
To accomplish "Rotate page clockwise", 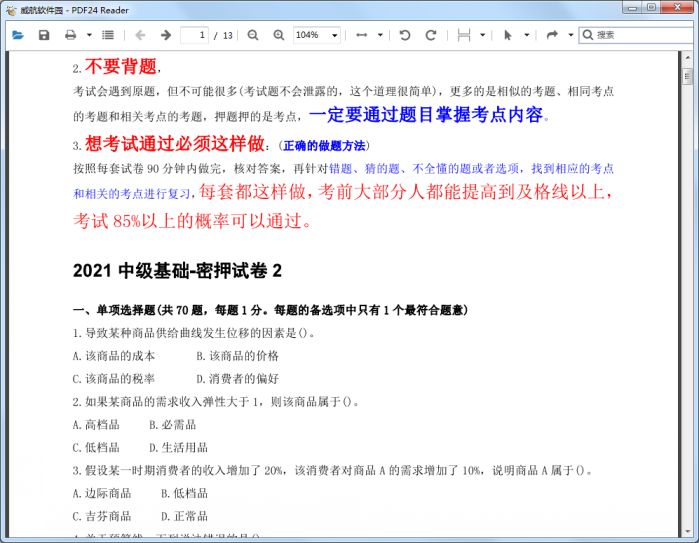I will [431, 35].
